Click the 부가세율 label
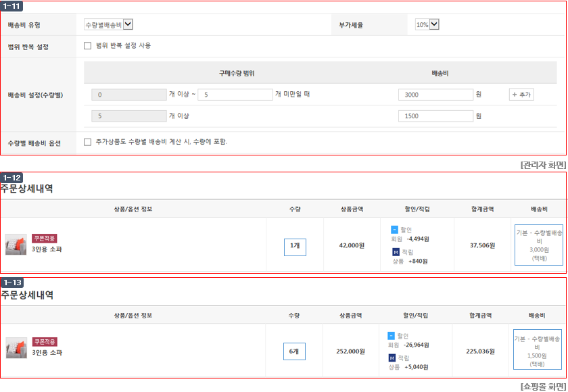Image resolution: width=568 pixels, height=392 pixels. pos(351,25)
